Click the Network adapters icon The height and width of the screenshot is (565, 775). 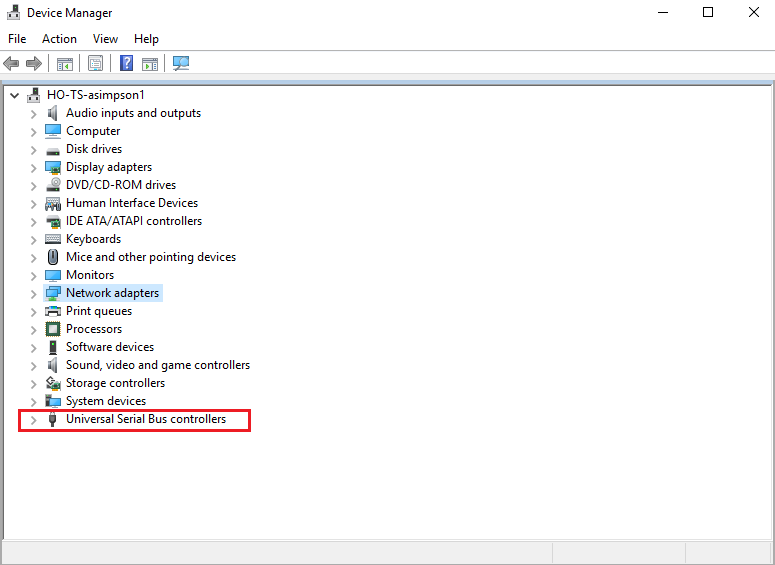click(53, 294)
